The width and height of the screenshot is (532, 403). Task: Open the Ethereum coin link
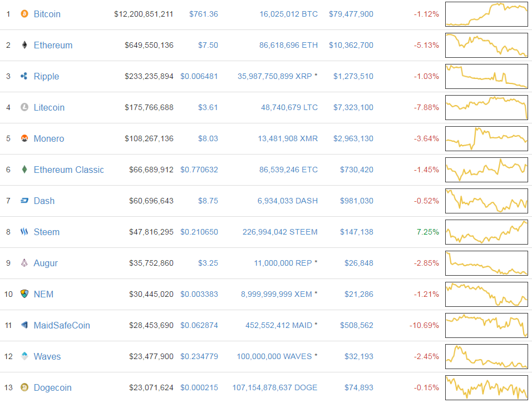pos(53,46)
